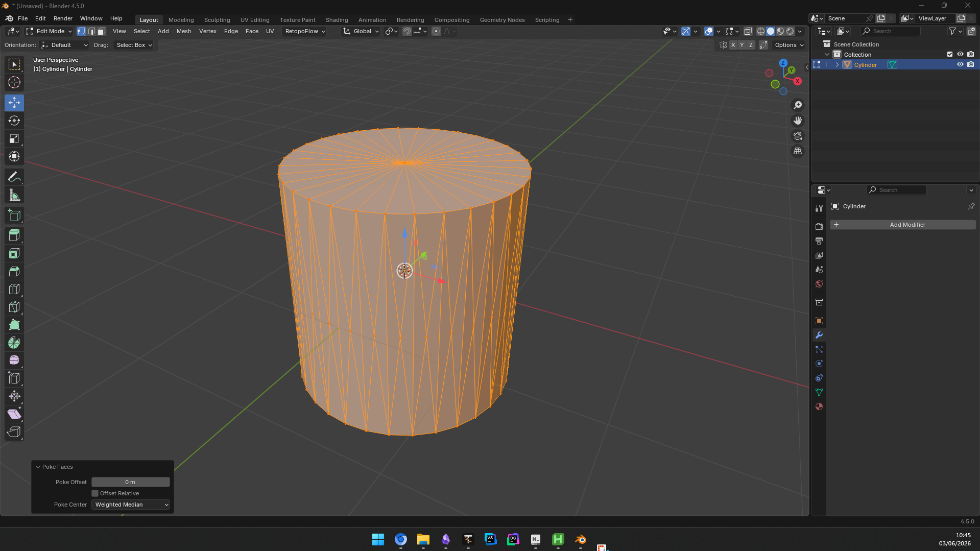980x551 pixels.
Task: Select the Bevel tool
Action: coord(14,271)
